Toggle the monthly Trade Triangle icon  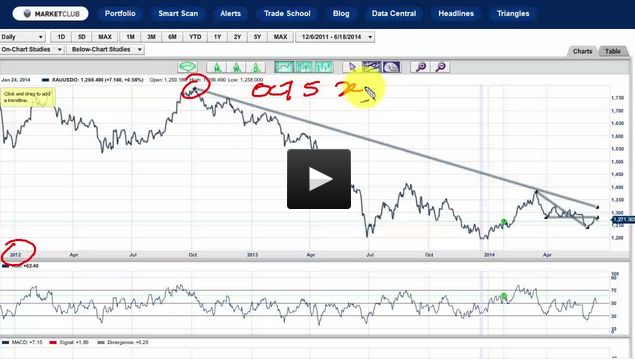click(x=216, y=67)
